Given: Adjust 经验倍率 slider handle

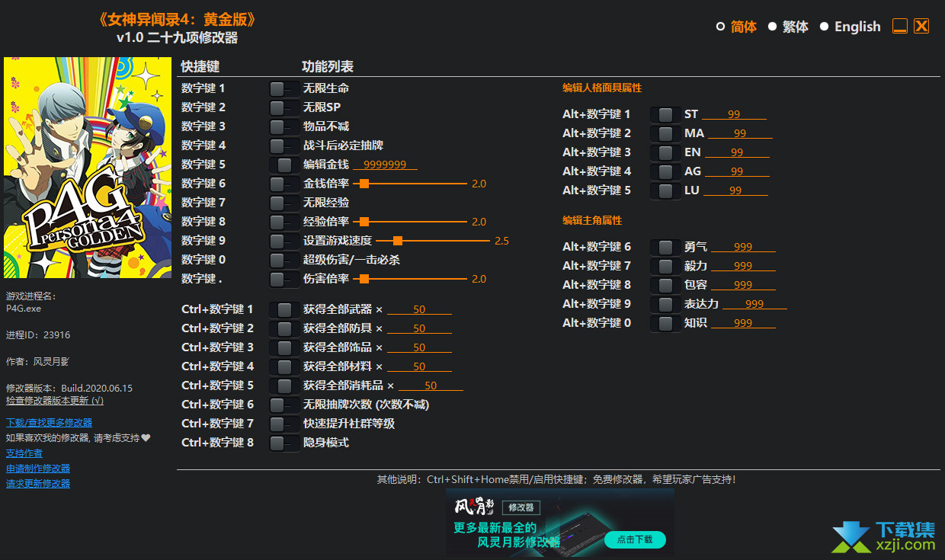Looking at the screenshot, I should pos(364,222).
